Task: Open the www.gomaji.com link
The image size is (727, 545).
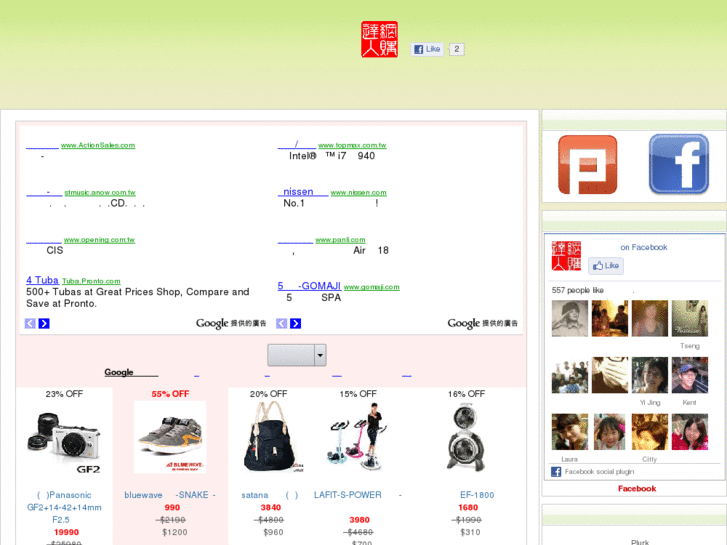Action: (371, 287)
